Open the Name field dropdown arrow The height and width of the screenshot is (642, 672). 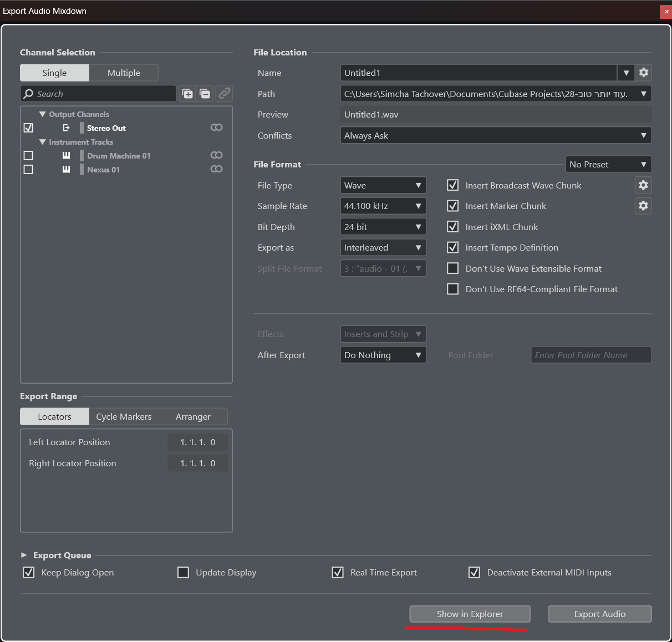tap(625, 73)
